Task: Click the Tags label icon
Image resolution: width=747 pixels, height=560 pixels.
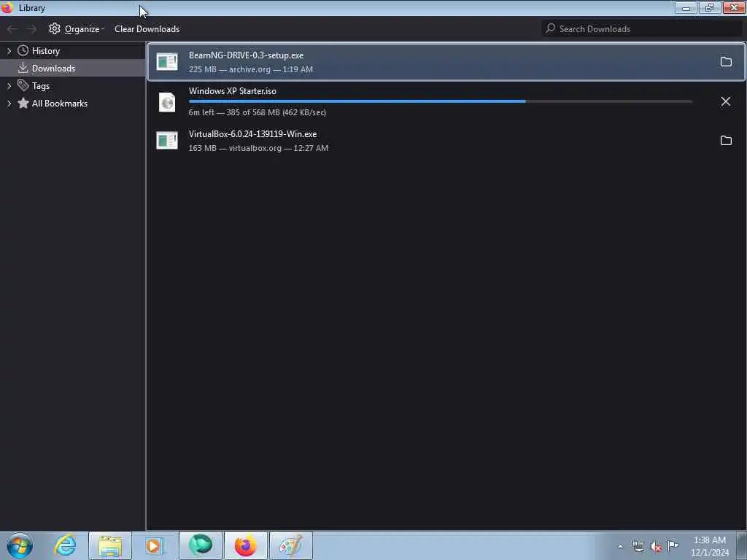Action: coord(23,85)
